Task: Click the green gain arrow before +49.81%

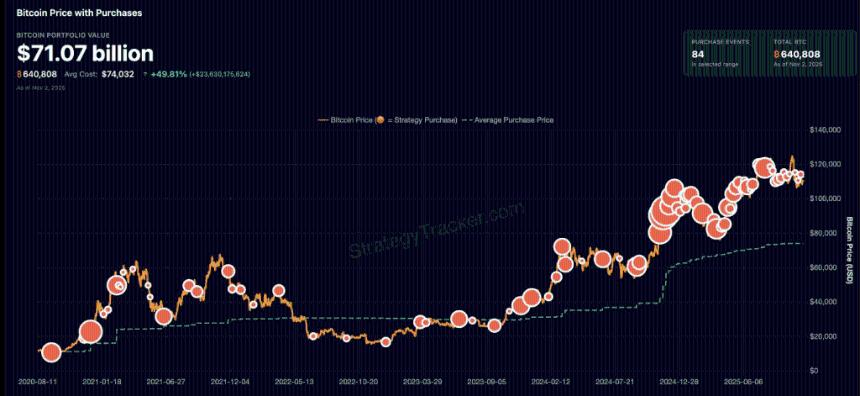Action: 145,74
